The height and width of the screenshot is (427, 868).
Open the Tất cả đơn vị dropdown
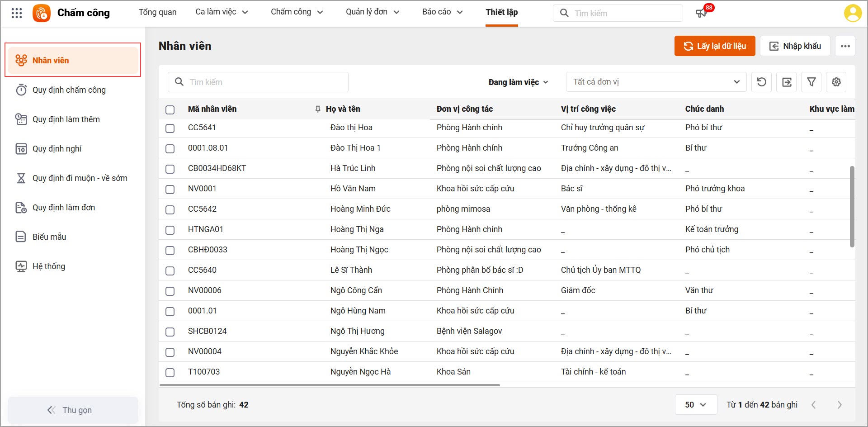(656, 82)
